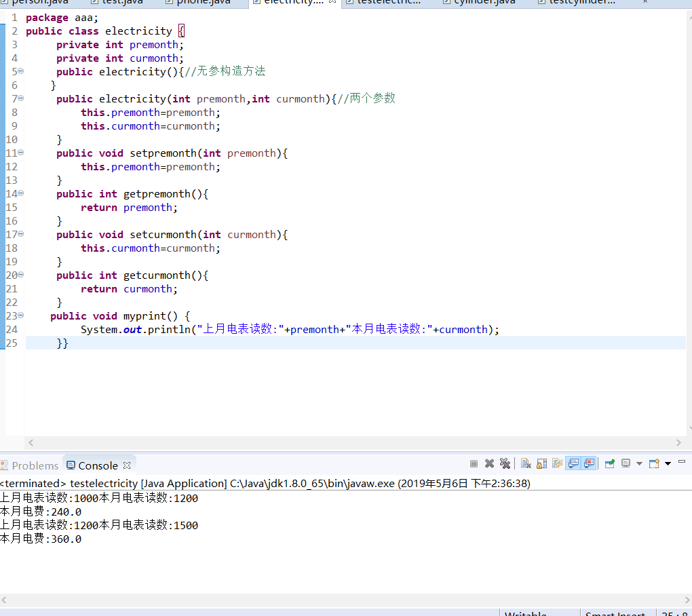Collapse getpremonth method at line 14
Image resolution: width=692 pixels, height=616 pixels.
point(21,193)
